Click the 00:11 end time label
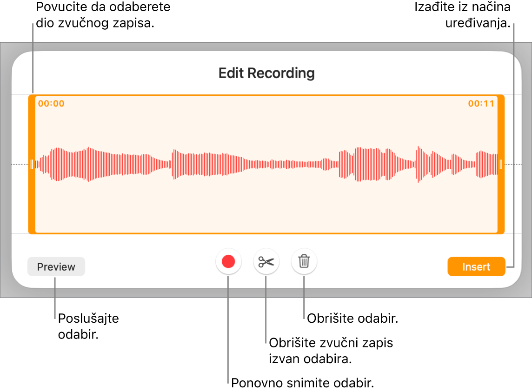532x392 pixels. (x=481, y=104)
